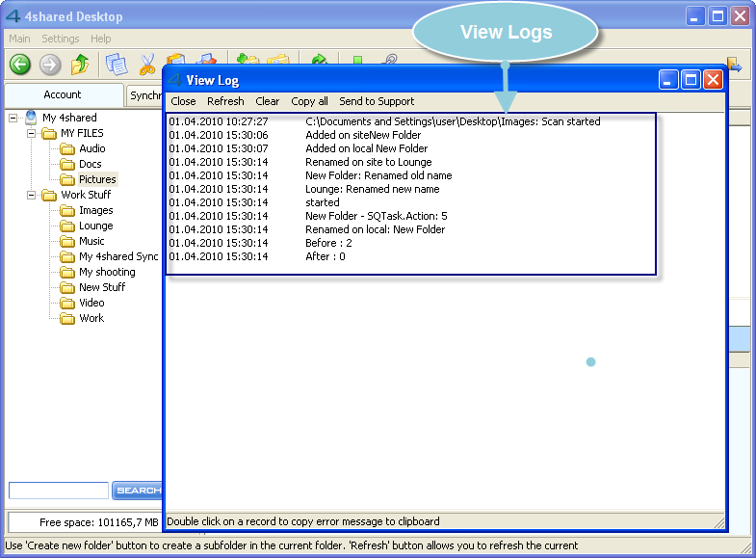Image resolution: width=756 pixels, height=558 pixels.
Task: Click the new folder green plus icon
Action: tap(248, 59)
